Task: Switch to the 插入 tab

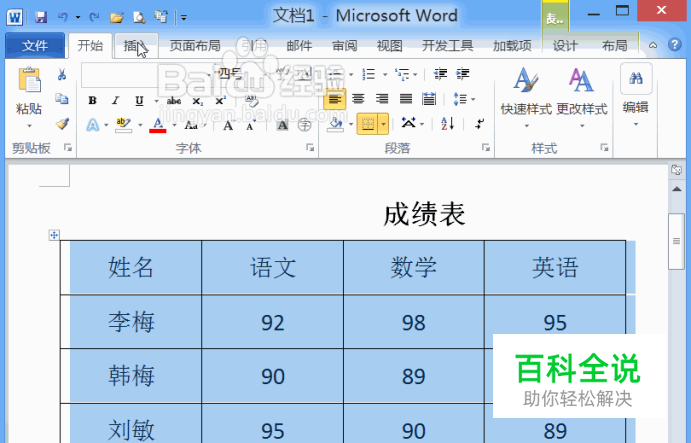Action: pos(136,45)
